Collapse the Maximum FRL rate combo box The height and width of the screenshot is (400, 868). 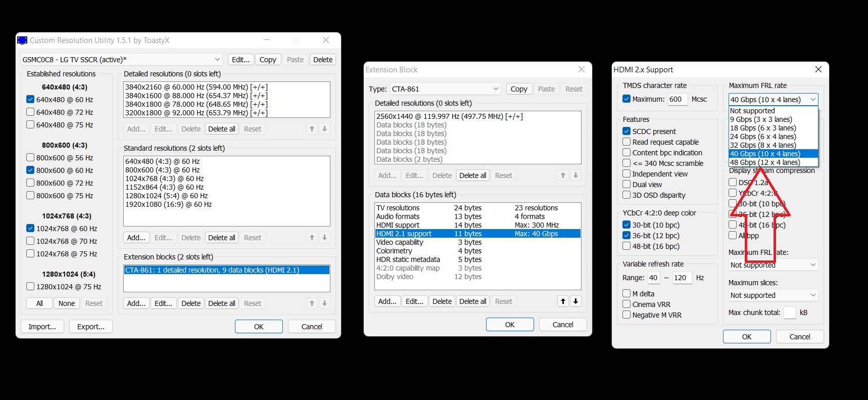point(774,100)
